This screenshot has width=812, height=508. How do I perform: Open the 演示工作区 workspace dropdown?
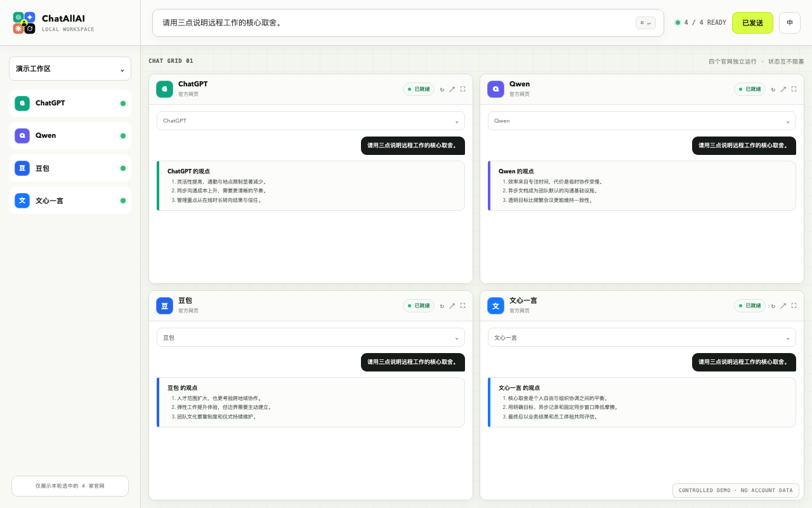70,69
